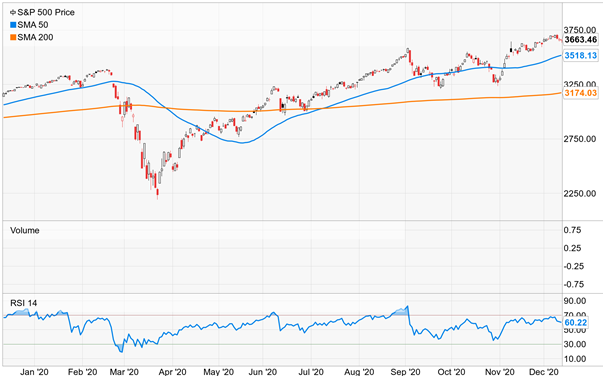The width and height of the screenshot is (603, 376).
Task: Click the blue SMA 50 legend swatch
Action: click(13, 25)
